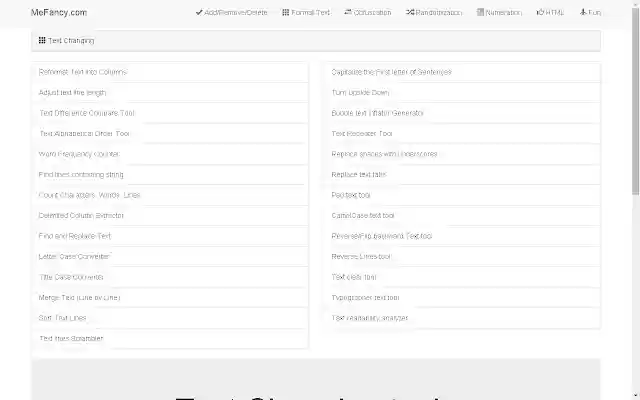Open Replace spaces with Underscores tool
This screenshot has height=400, width=640.
pyautogui.click(x=384, y=154)
